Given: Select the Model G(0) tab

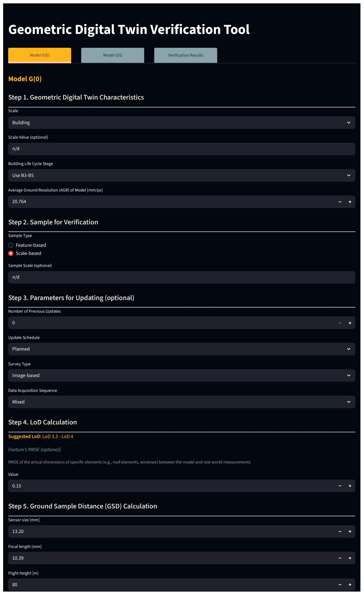Looking at the screenshot, I should pyautogui.click(x=40, y=55).
